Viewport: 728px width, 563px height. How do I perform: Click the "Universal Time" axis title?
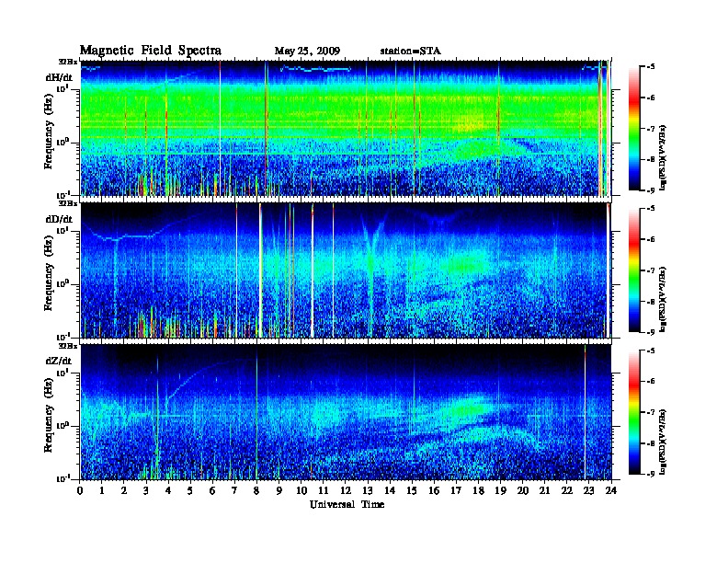347,504
